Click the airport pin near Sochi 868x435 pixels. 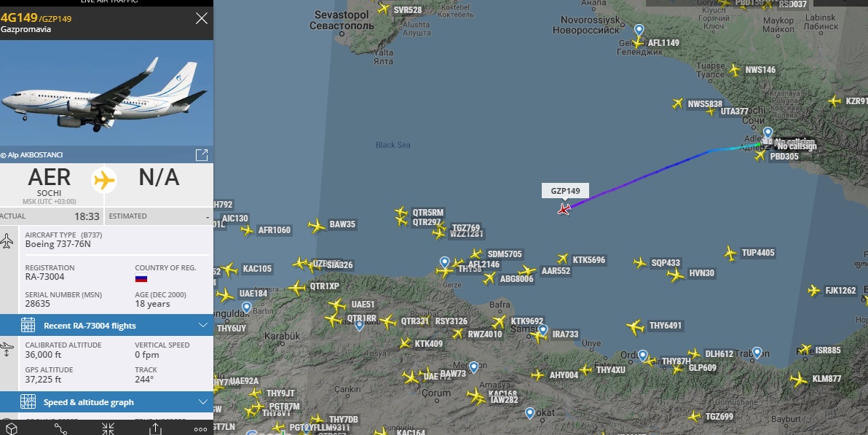(x=768, y=133)
